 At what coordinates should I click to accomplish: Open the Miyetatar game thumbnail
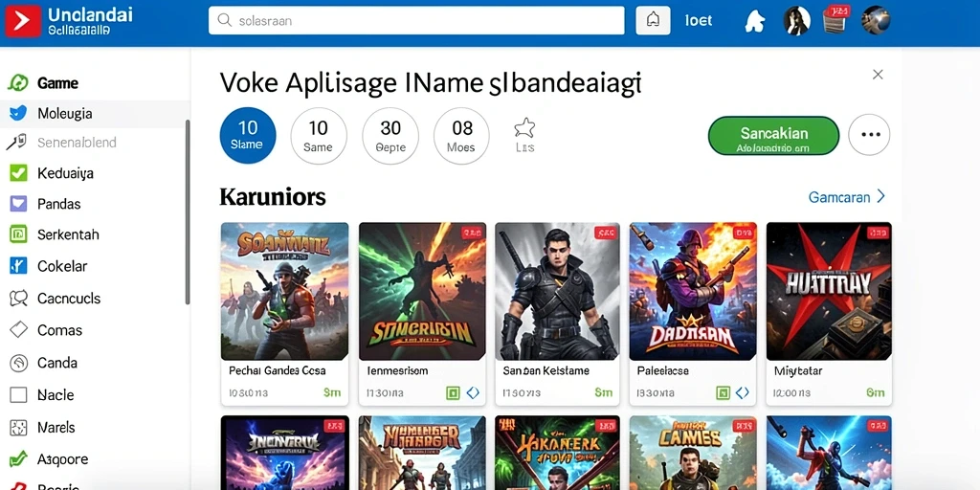pos(829,291)
